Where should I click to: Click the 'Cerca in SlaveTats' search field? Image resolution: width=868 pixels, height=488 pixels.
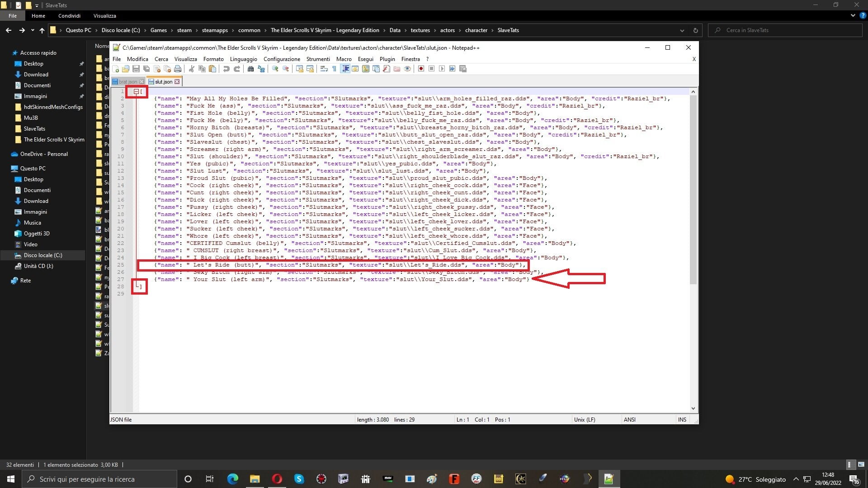pyautogui.click(x=785, y=30)
